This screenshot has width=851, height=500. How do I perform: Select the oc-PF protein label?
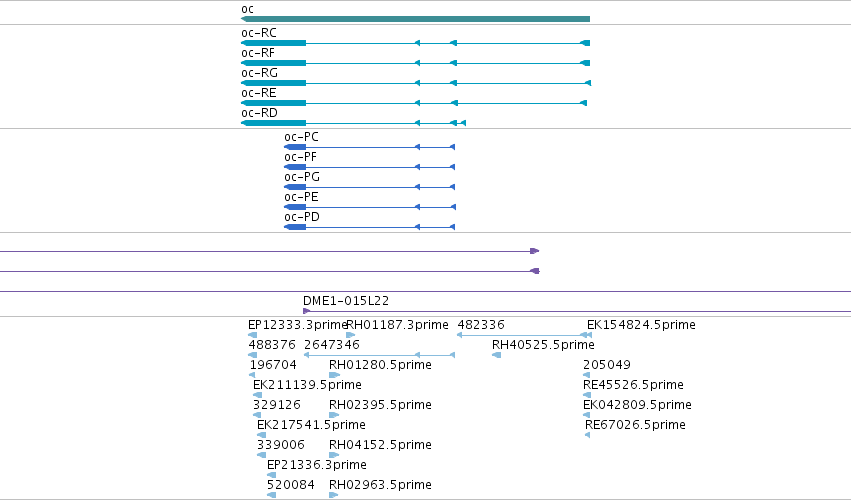point(300,157)
